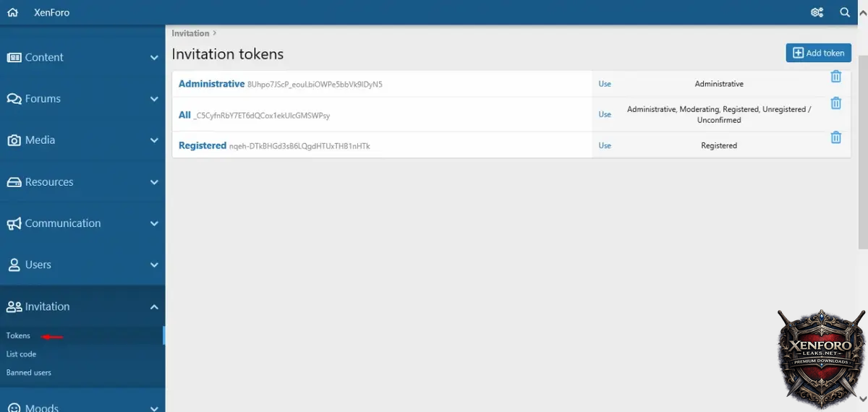Collapse the Invitation section chevron
Viewport: 868px width, 412px height.
tap(154, 307)
